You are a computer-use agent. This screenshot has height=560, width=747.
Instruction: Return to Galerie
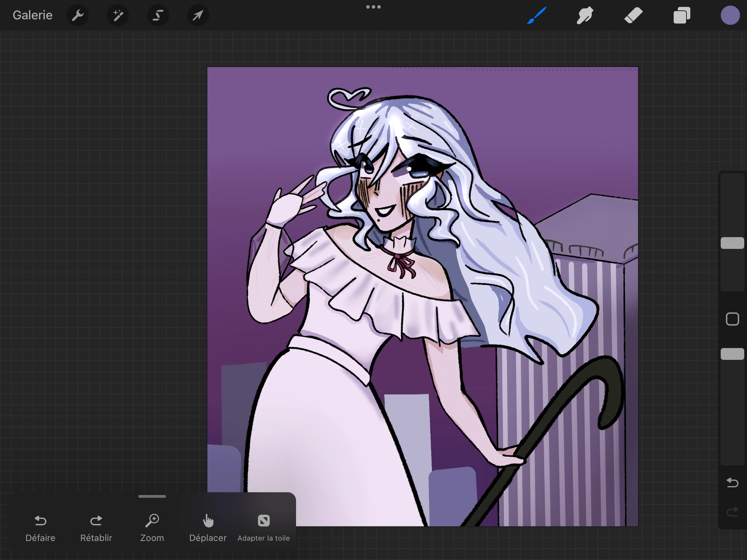pos(33,15)
